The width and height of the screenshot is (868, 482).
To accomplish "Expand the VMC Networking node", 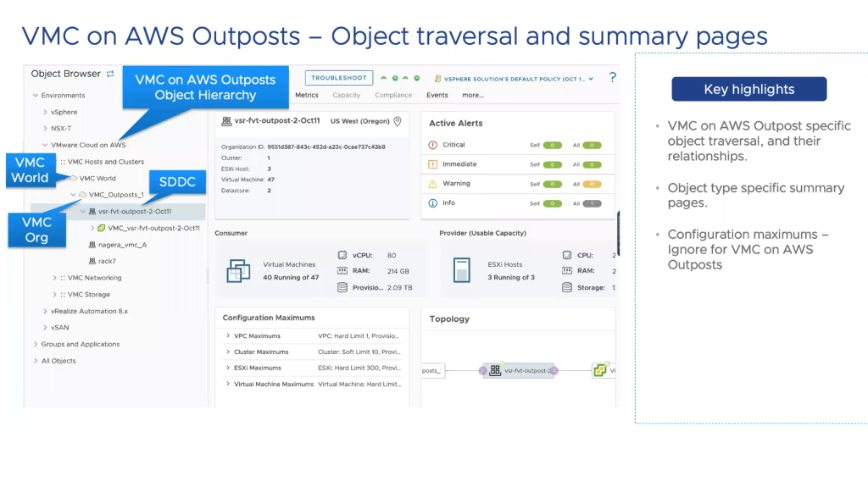I will [x=54, y=278].
